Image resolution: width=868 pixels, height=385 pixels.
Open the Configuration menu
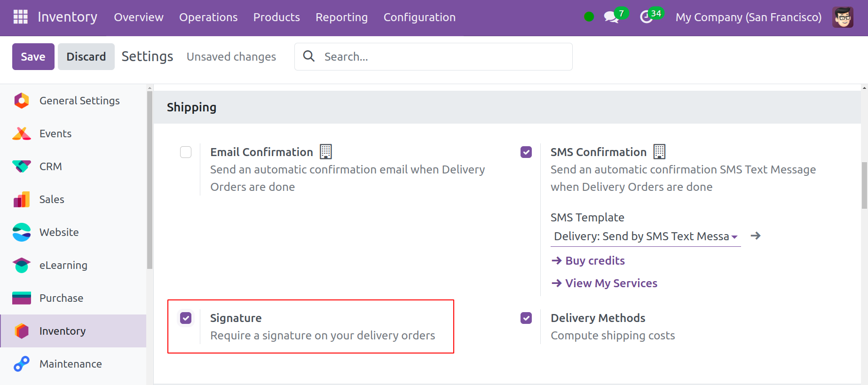[419, 17]
